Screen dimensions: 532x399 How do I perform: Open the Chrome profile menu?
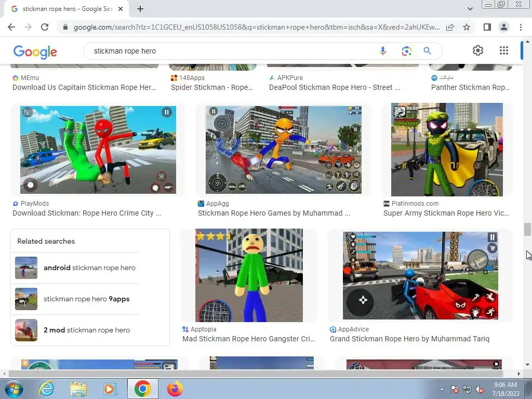tap(504, 27)
